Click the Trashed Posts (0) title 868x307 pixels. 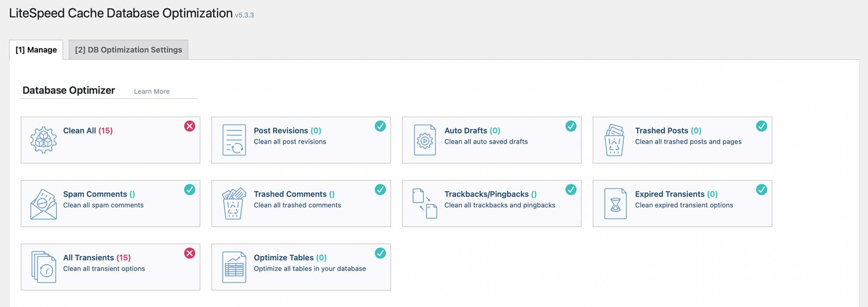[x=668, y=131]
